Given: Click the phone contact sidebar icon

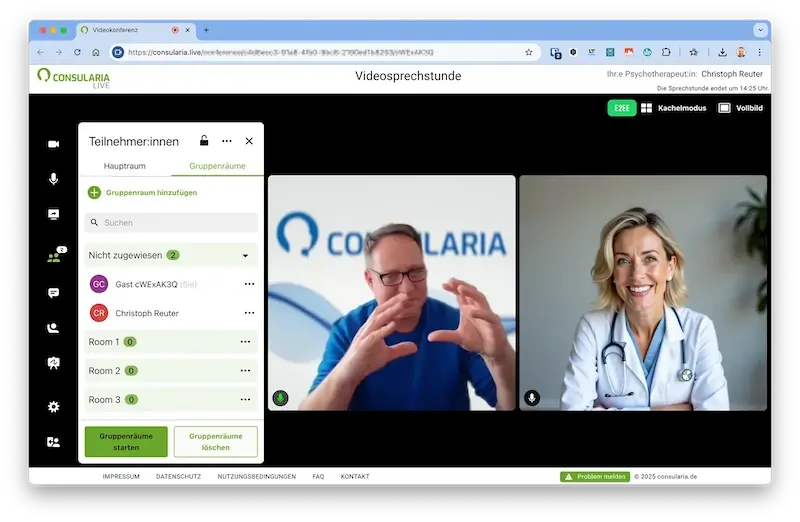Looking at the screenshot, I should coord(54,328).
